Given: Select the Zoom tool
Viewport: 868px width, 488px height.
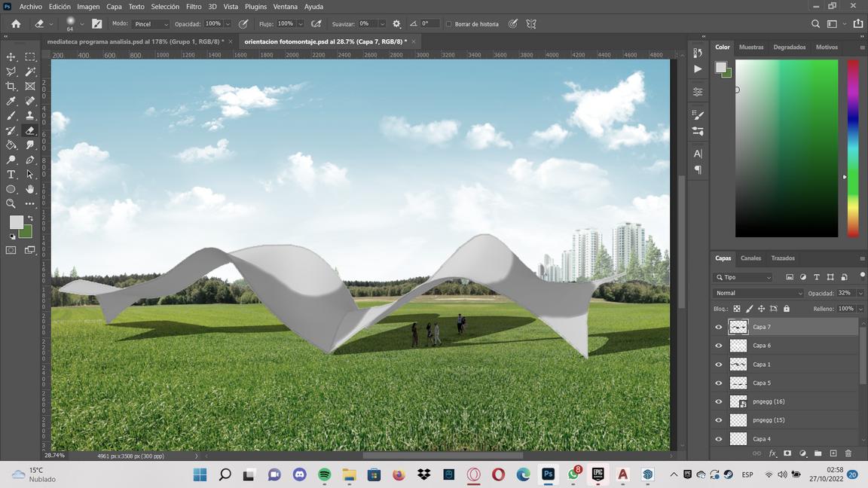Looking at the screenshot, I should [11, 203].
